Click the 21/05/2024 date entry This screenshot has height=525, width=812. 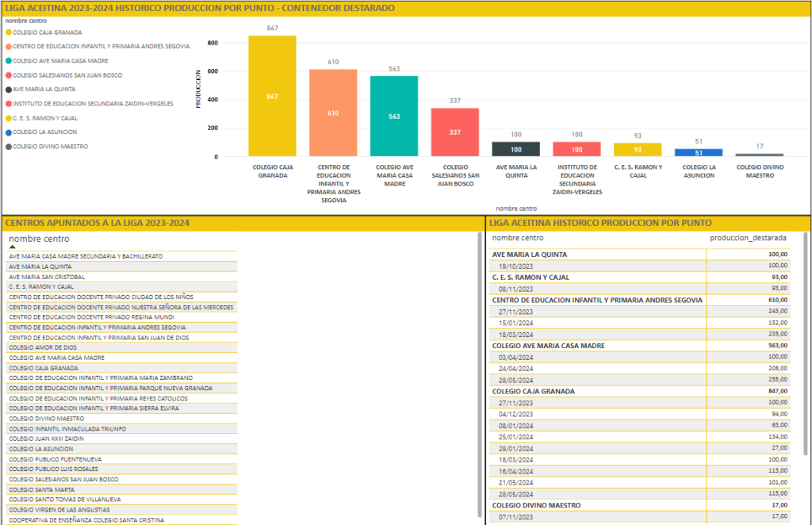[x=515, y=482]
